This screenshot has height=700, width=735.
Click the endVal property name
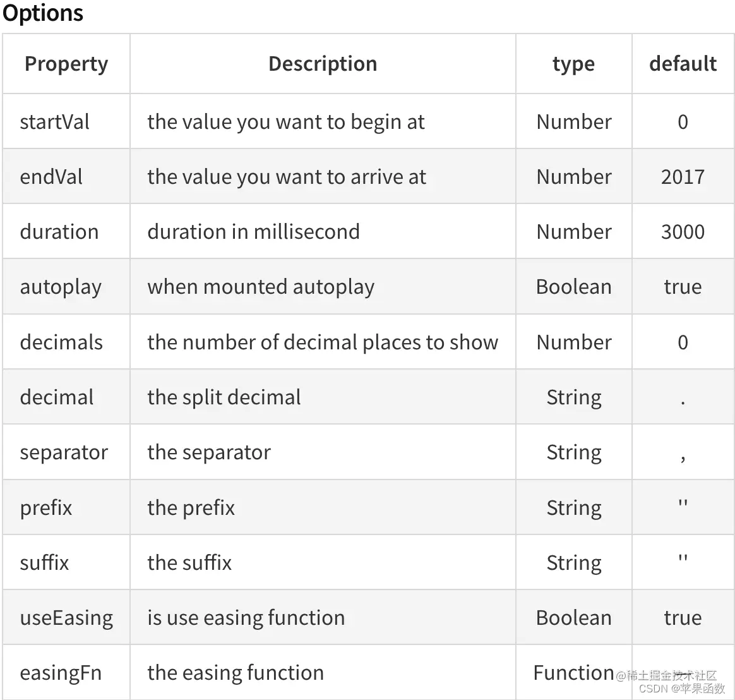[51, 177]
